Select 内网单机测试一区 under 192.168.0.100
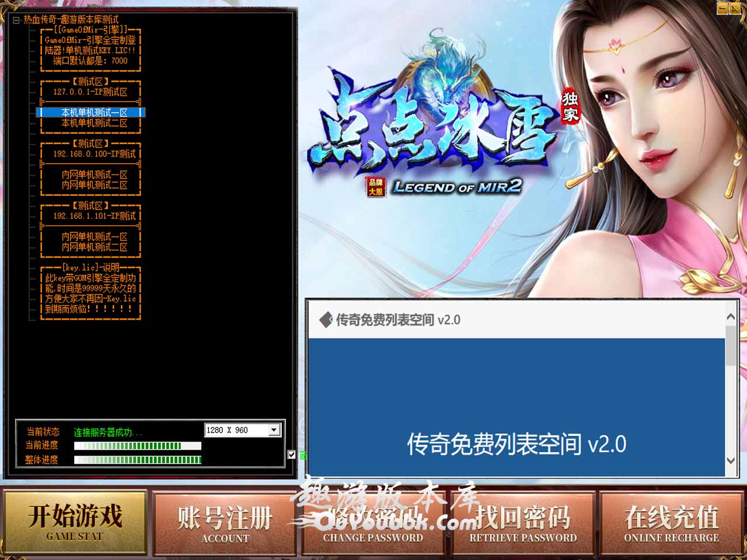Screen dimensions: 747x560 click(95, 174)
